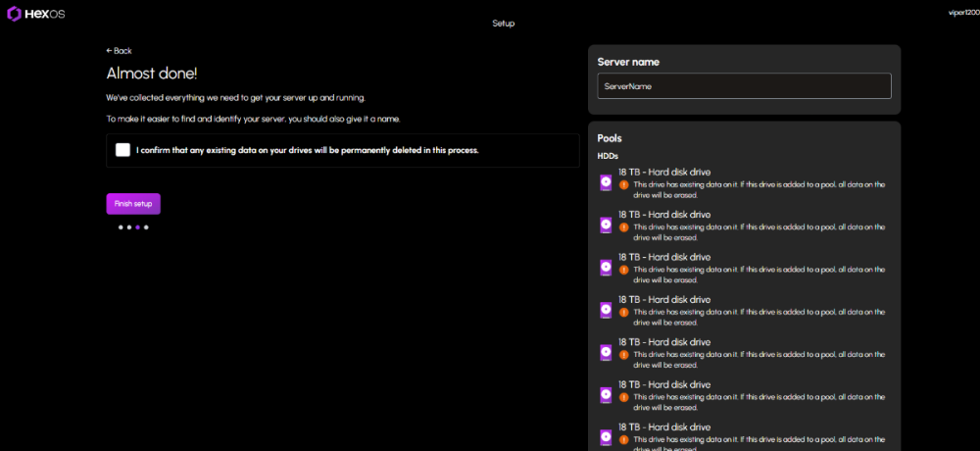Check the data deletion confirmation checkbox

click(x=122, y=150)
